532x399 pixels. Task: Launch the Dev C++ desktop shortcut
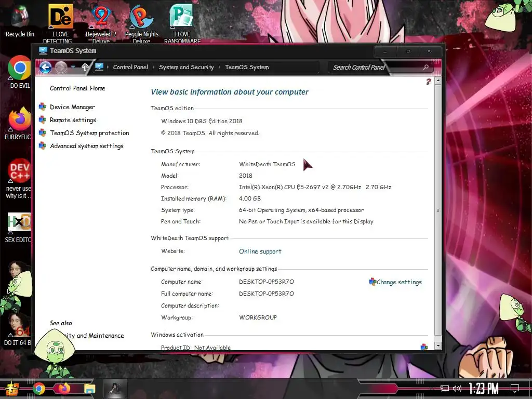pos(19,179)
